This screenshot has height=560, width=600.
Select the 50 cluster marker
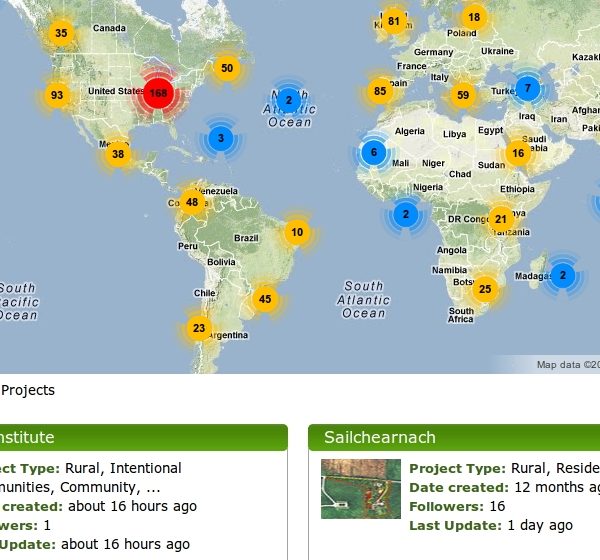(x=227, y=68)
